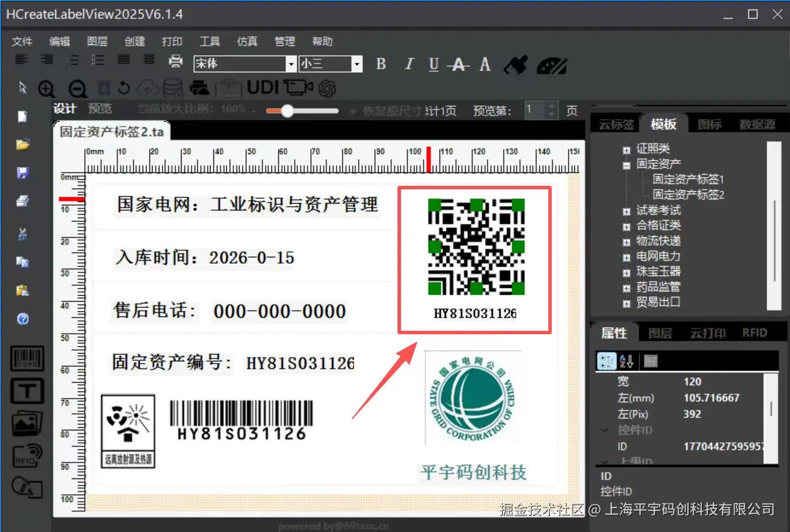Open the 宋体 font dropdown arrow
The width and height of the screenshot is (790, 532).
pos(291,64)
